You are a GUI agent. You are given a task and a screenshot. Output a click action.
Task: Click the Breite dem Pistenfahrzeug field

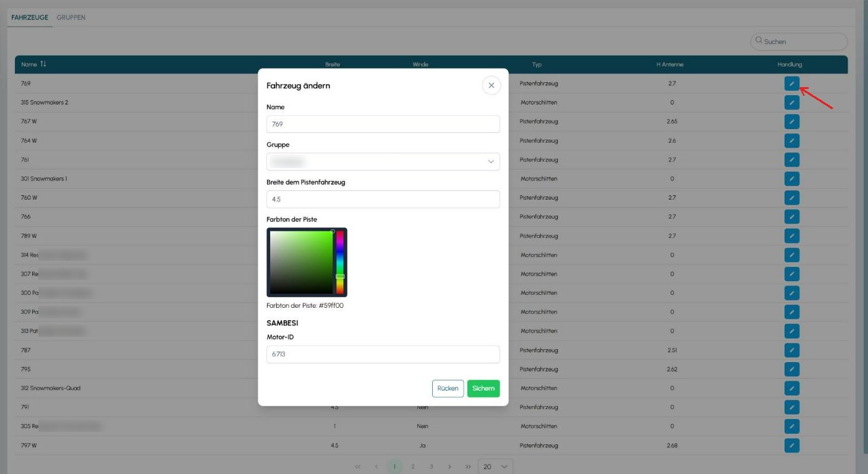[x=383, y=199]
